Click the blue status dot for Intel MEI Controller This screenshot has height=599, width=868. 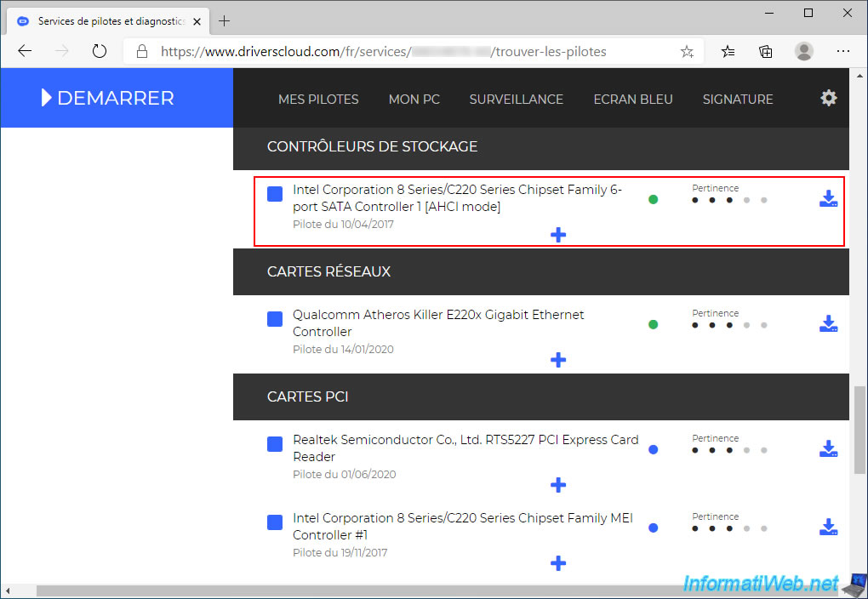coord(654,528)
